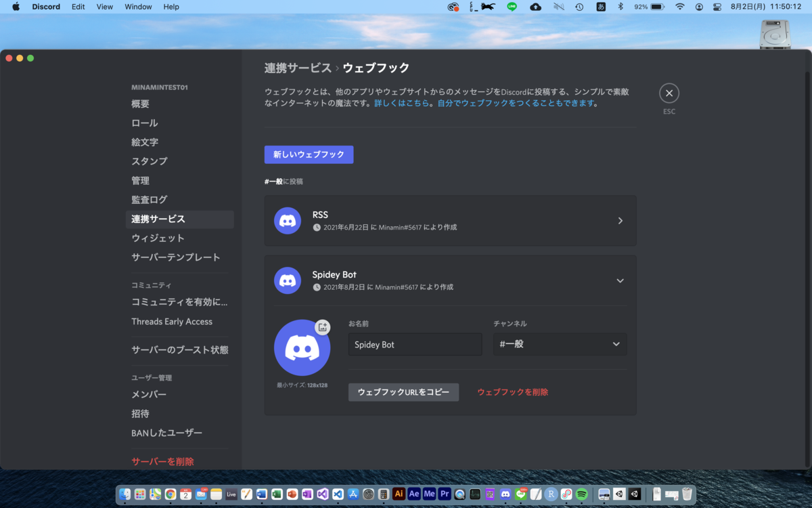This screenshot has width=812, height=508.
Task: Open Adobe Illustrator in the dock
Action: point(399,494)
